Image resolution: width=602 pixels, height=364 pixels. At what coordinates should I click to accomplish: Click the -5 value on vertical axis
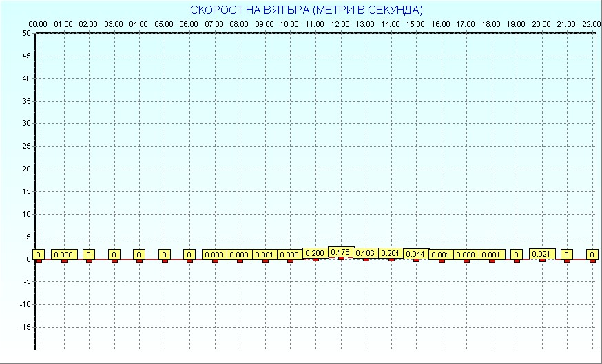pyautogui.click(x=26, y=281)
